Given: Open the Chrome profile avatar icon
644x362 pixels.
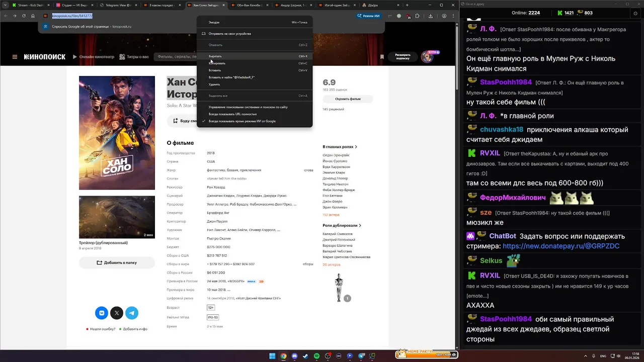Looking at the screenshot, I should tap(443, 16).
